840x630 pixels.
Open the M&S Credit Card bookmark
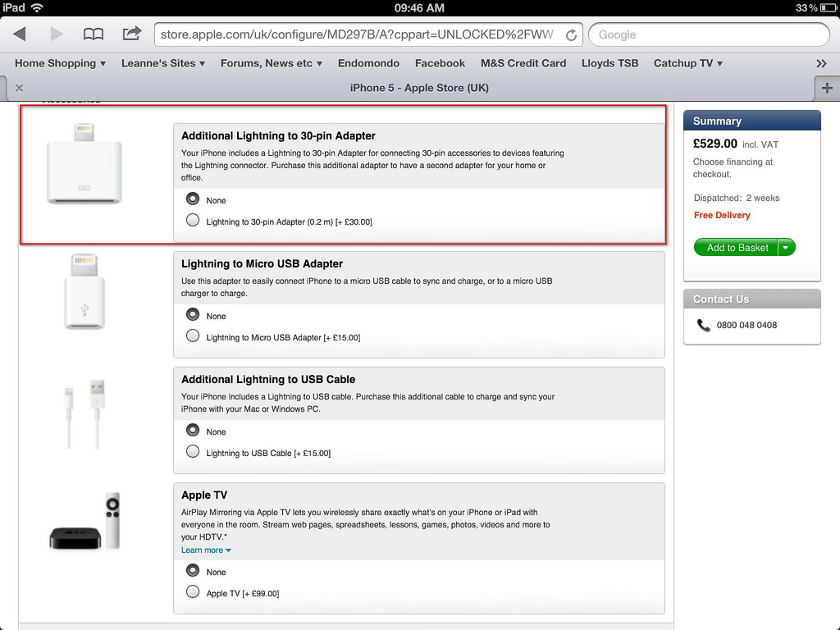point(523,63)
